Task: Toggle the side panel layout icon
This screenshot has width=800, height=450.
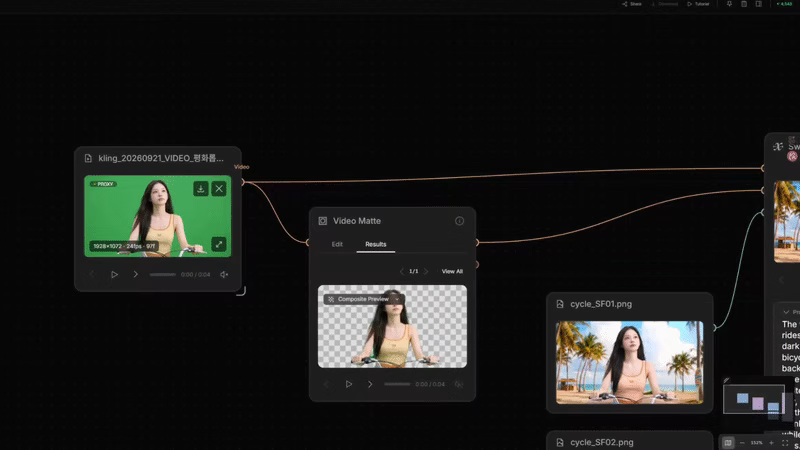Action: 759,4
